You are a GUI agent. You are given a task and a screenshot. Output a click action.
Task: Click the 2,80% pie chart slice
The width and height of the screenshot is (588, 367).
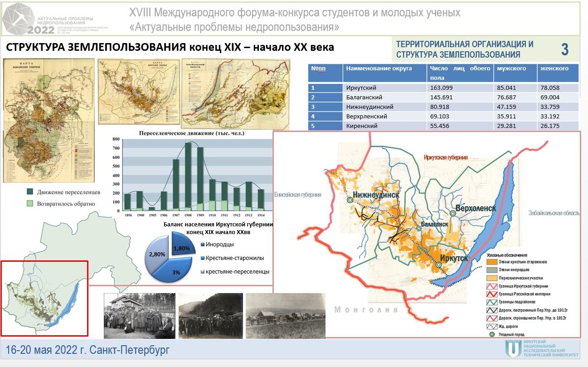[156, 255]
